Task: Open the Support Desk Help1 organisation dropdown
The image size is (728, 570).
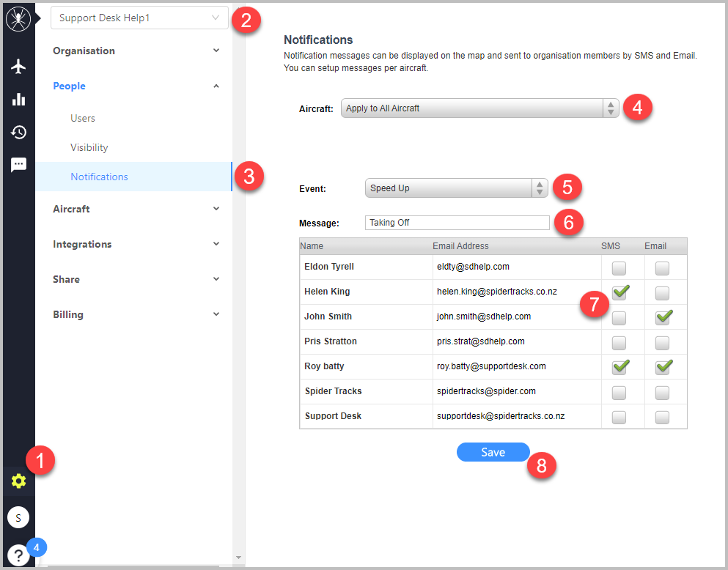Action: point(139,18)
